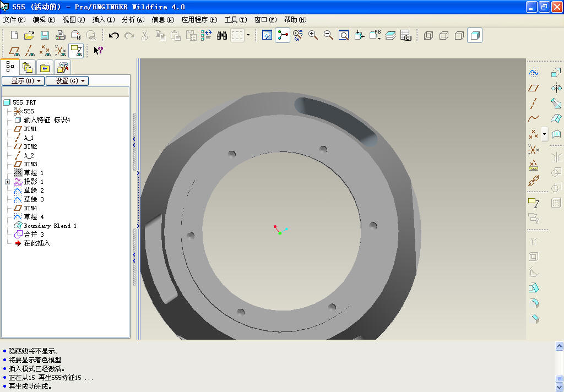Click the Regenerate model icon
The image size is (564, 392).
click(x=207, y=35)
